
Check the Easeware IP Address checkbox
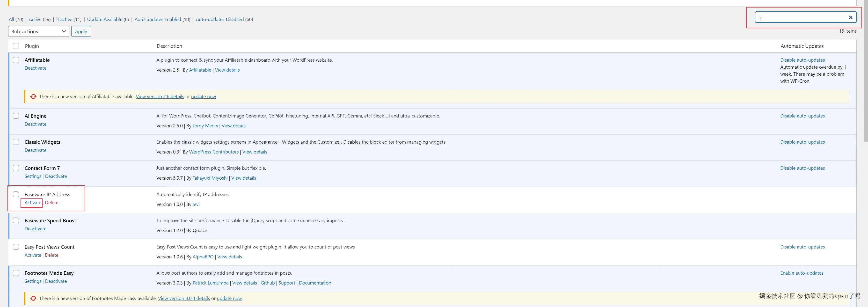pos(16,194)
